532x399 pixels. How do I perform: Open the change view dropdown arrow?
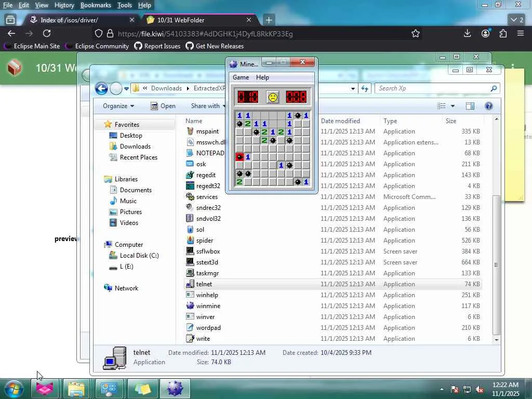tap(453, 106)
